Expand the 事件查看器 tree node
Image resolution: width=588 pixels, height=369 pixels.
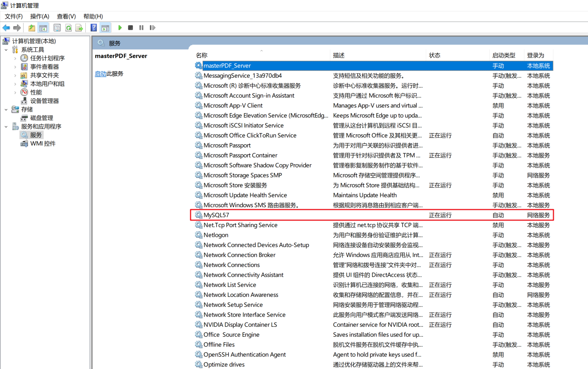(x=15, y=67)
